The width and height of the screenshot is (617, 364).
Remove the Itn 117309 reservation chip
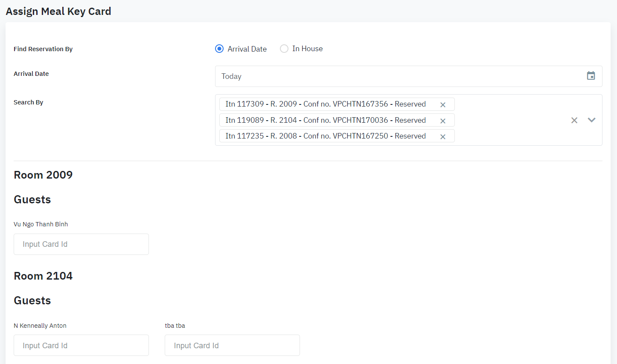click(442, 104)
